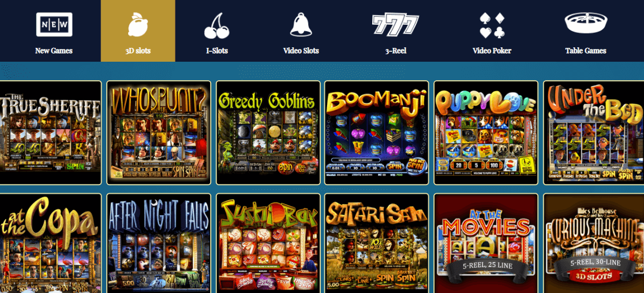Switch to the New Games tab label

[x=54, y=51]
